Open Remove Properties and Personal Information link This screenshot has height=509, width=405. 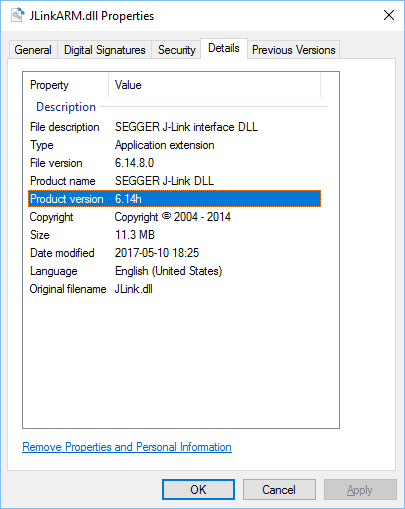click(127, 447)
